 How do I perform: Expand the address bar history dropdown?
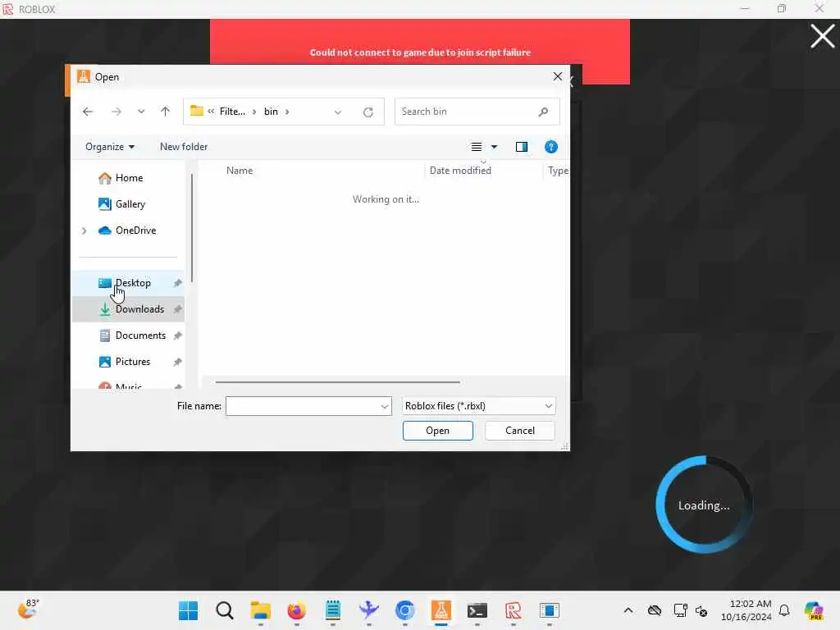[337, 112]
